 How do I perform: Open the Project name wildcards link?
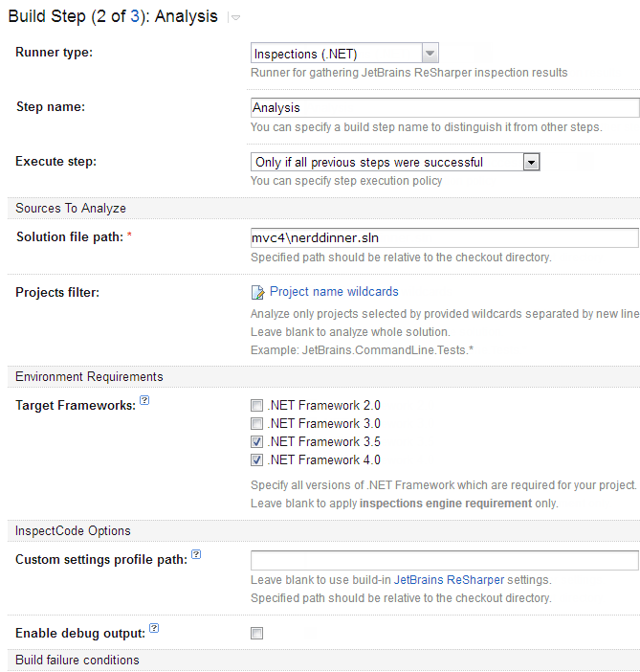pyautogui.click(x=334, y=292)
